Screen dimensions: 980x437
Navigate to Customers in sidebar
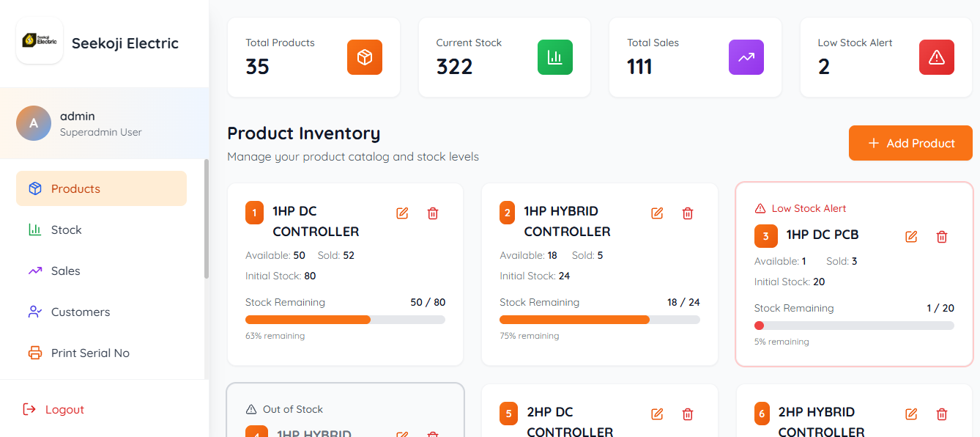101,312
